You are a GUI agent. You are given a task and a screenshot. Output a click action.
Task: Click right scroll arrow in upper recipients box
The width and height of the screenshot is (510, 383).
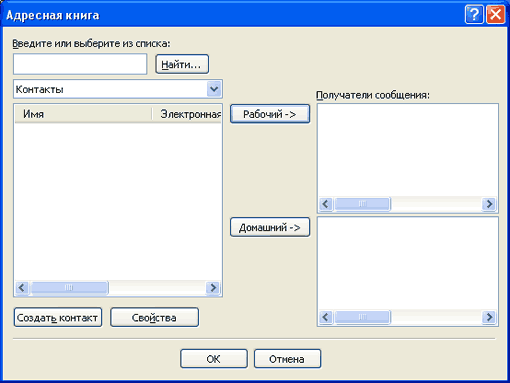[489, 204]
